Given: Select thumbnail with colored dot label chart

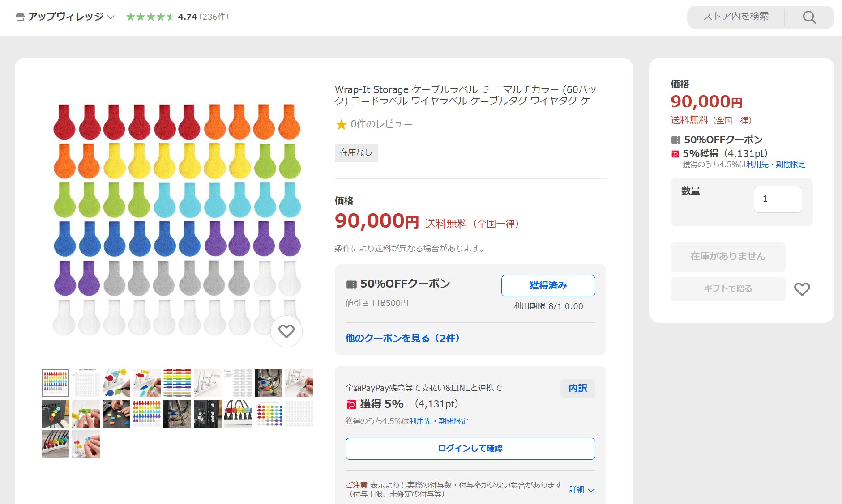Looking at the screenshot, I should (269, 414).
